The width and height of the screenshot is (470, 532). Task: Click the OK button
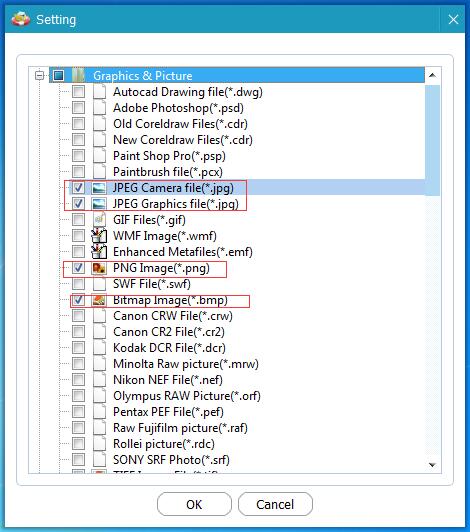coord(194,505)
